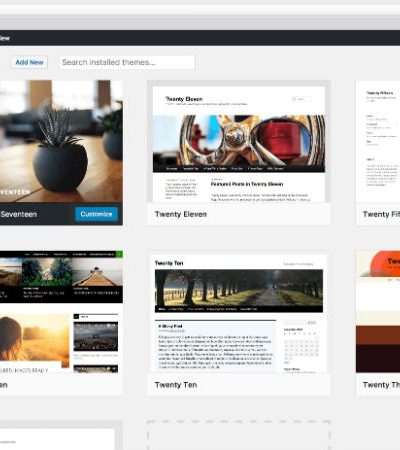Open the Twenty Seventeen theme screenshot

coord(61,141)
